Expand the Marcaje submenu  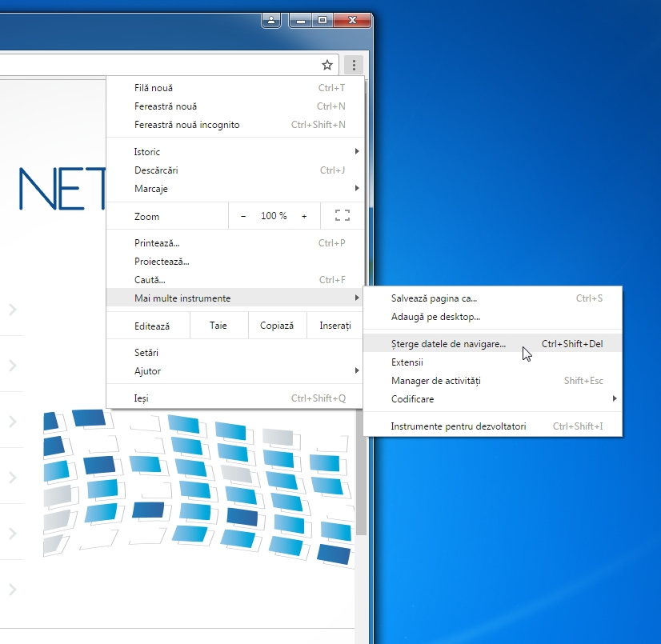coord(240,189)
